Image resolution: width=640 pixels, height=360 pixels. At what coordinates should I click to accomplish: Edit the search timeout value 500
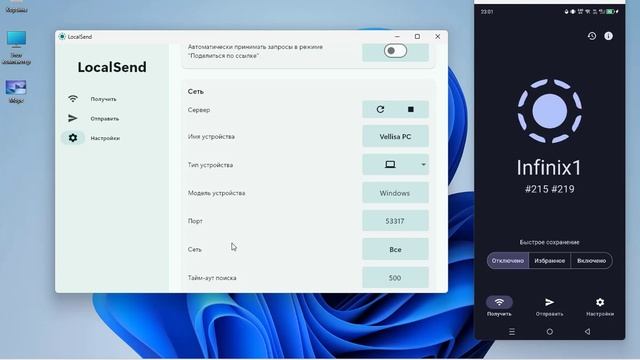[395, 278]
